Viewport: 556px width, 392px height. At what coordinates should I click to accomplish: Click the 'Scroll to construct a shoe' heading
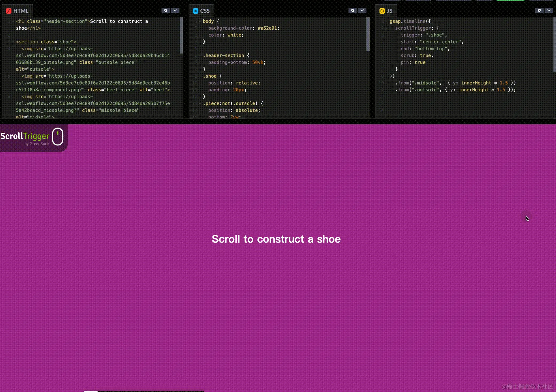coord(276,239)
